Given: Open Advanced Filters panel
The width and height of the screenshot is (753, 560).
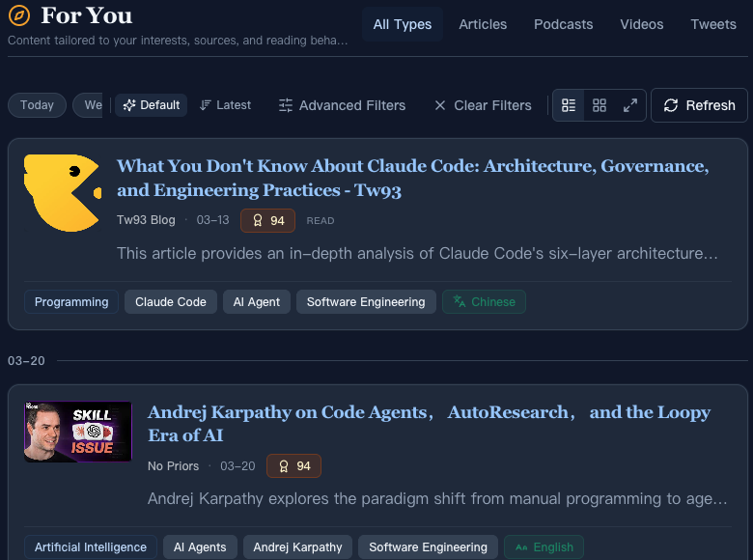Looking at the screenshot, I should (342, 105).
